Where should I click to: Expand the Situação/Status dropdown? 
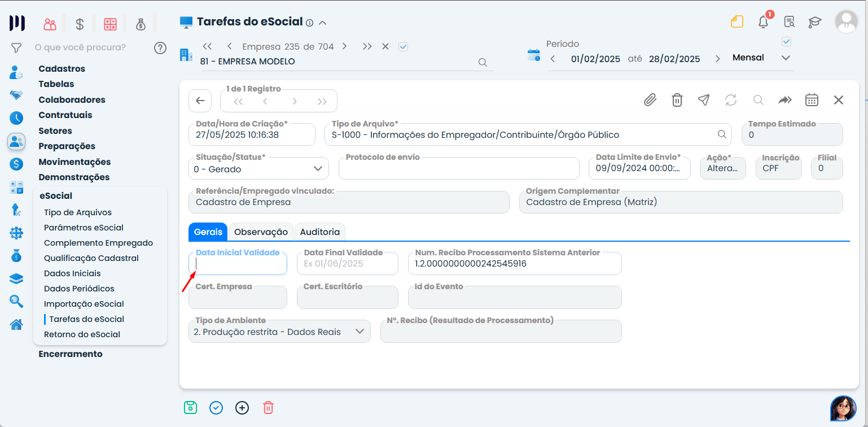tap(317, 168)
